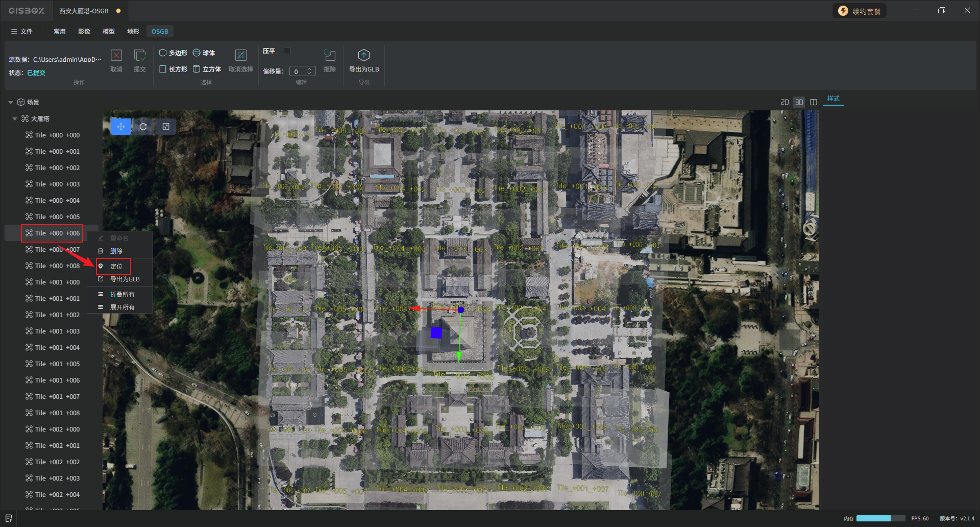Collapse the 场景 scene tree node
Viewport: 980px width, 527px height.
pos(11,103)
